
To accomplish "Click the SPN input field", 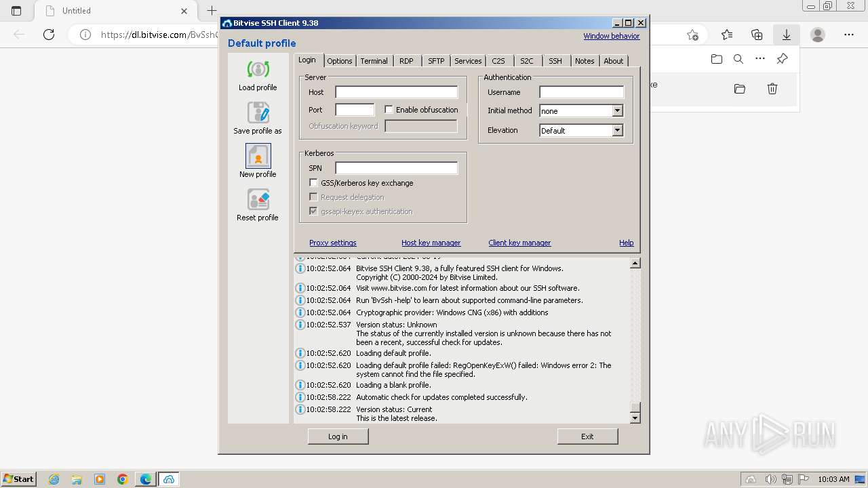I will coord(397,168).
